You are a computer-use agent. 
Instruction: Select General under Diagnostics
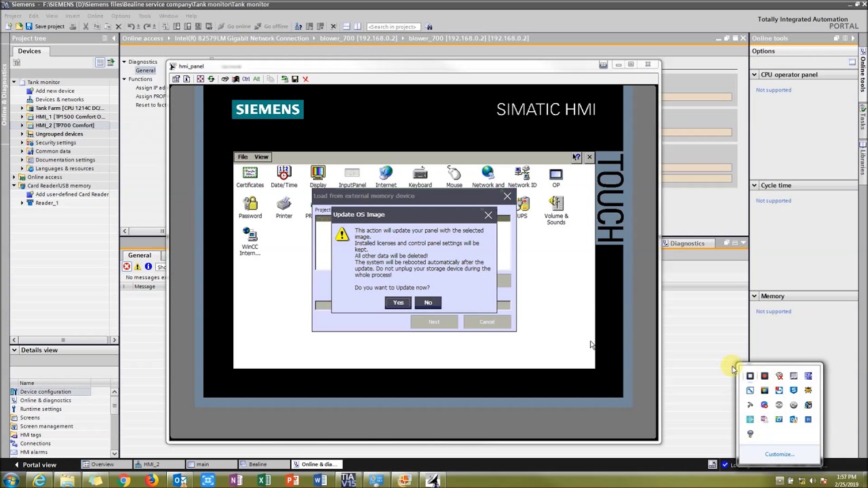click(146, 70)
